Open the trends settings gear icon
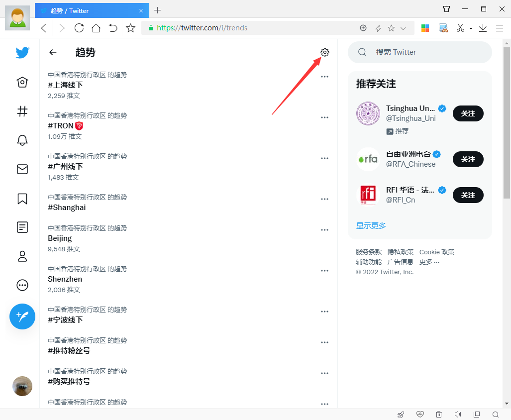Viewport: 511px width, 420px height. (324, 52)
